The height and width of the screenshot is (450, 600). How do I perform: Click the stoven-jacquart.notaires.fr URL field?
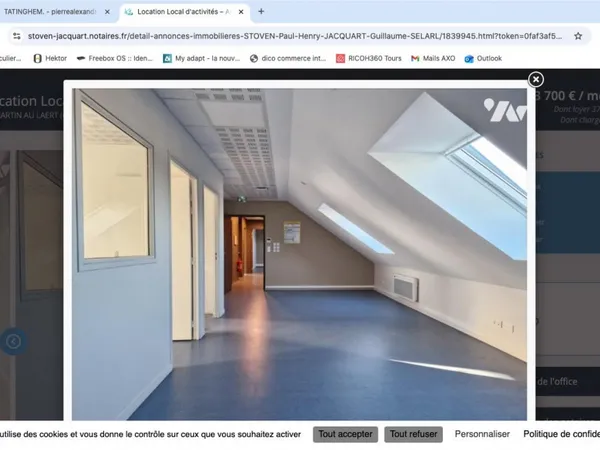point(295,36)
